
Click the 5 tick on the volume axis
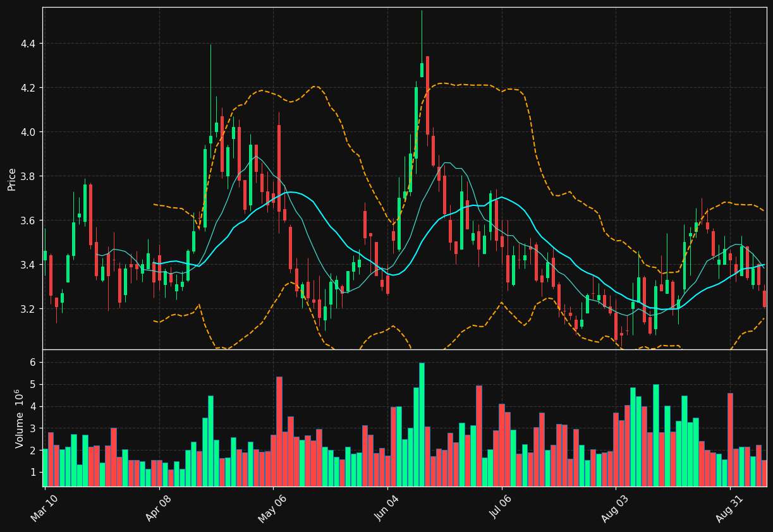(32, 384)
